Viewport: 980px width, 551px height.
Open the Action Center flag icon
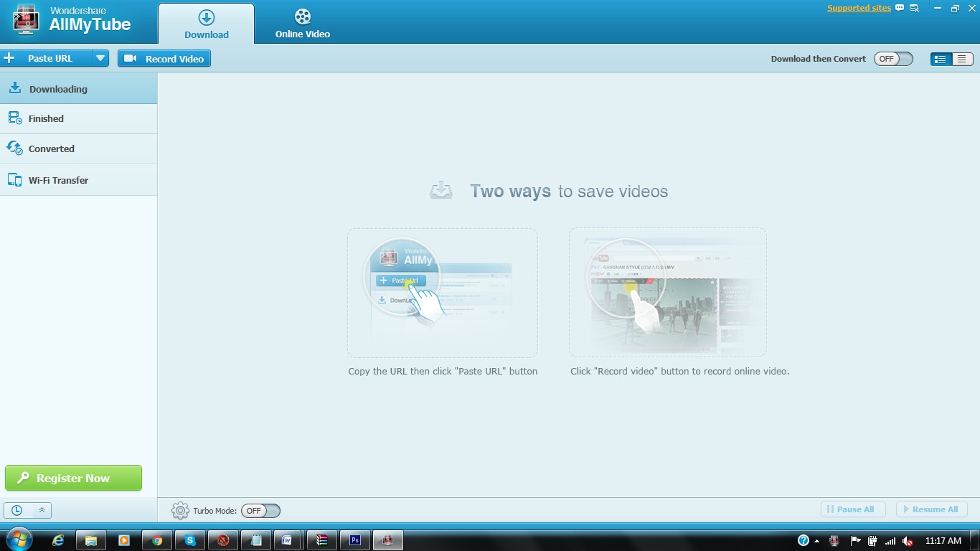coord(855,540)
